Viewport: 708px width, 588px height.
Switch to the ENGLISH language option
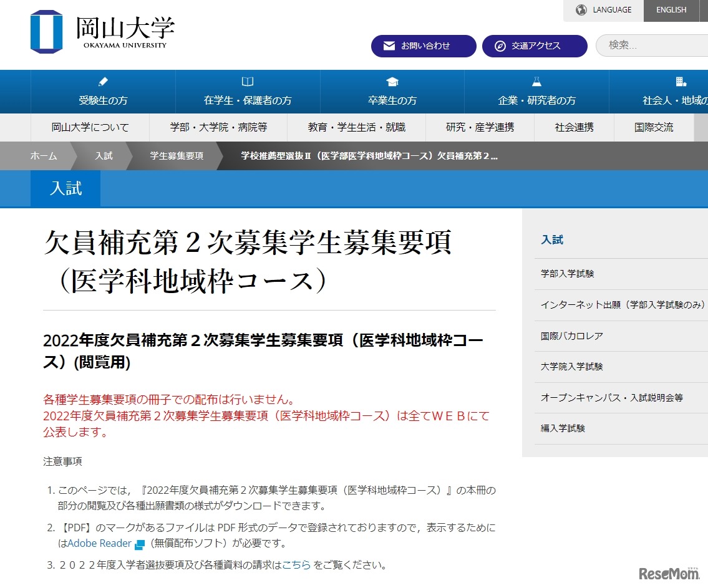(x=671, y=10)
